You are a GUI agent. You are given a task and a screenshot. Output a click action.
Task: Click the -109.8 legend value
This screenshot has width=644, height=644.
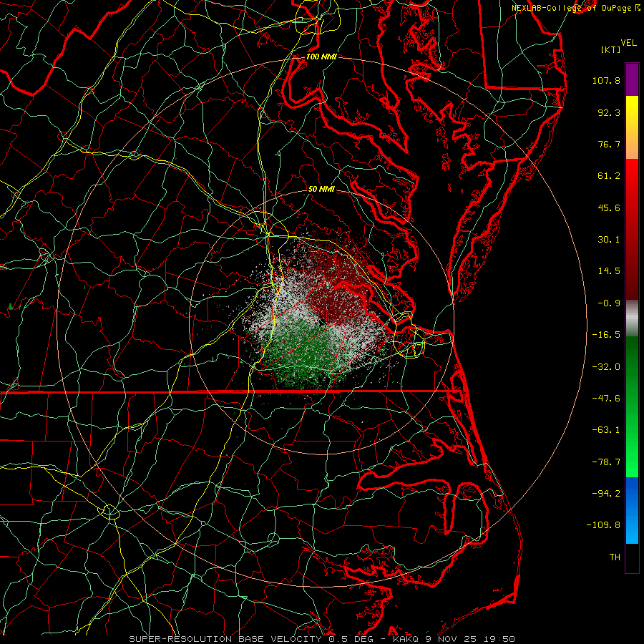603,525
